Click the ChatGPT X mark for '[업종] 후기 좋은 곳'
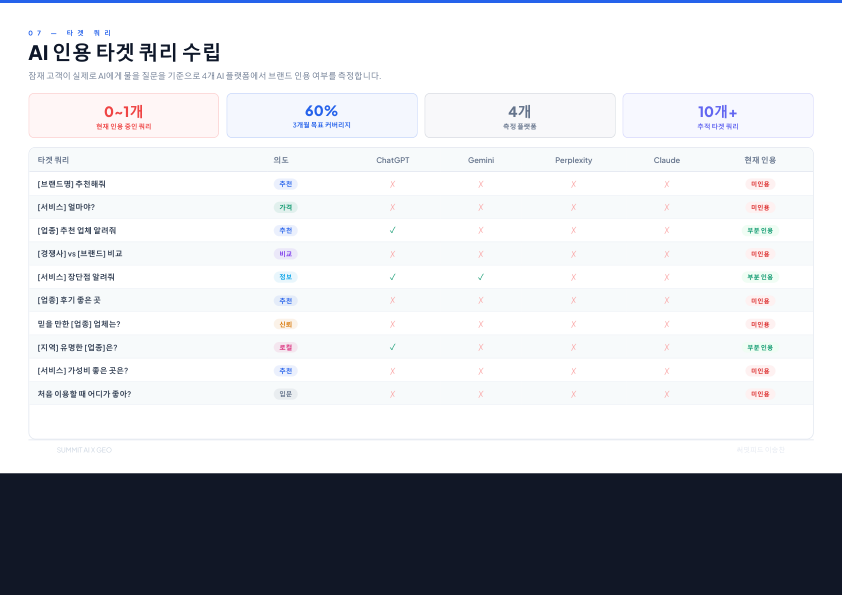 click(x=393, y=301)
